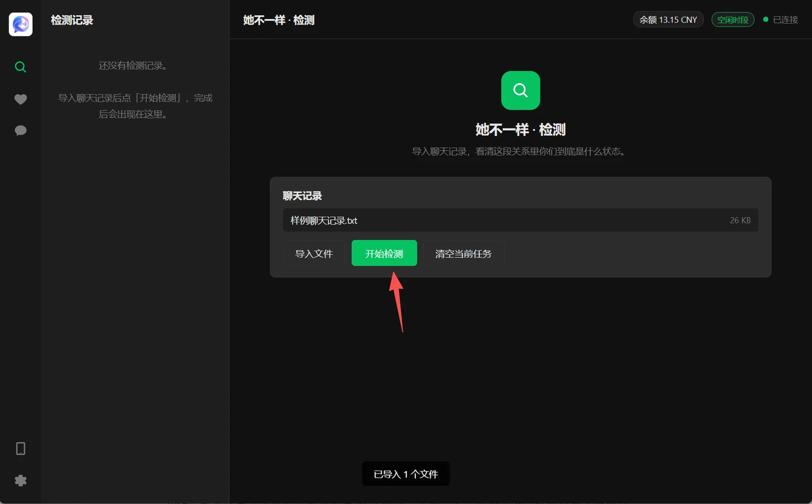Click 清空当前任务 to clear task

pos(463,254)
